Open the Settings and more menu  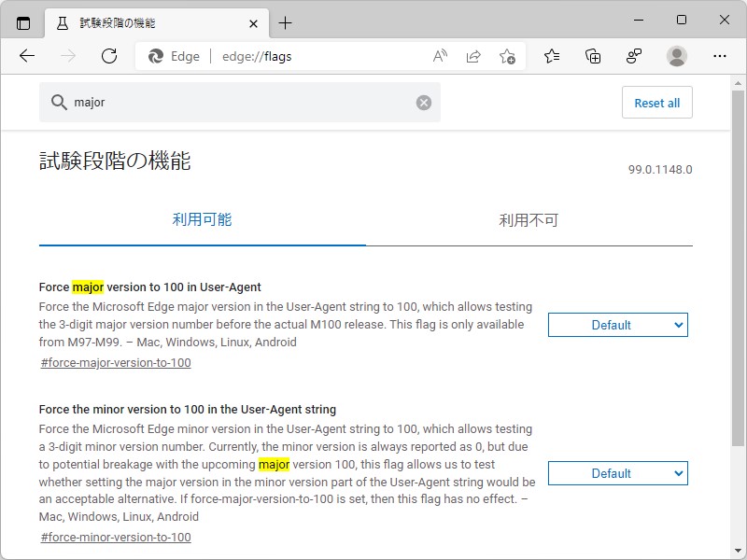720,56
